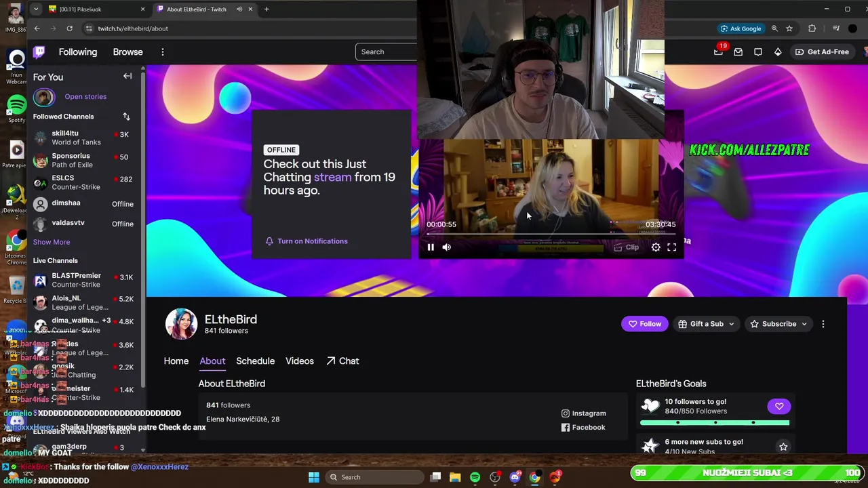
Task: Sort the Followed Channels list
Action: 126,117
